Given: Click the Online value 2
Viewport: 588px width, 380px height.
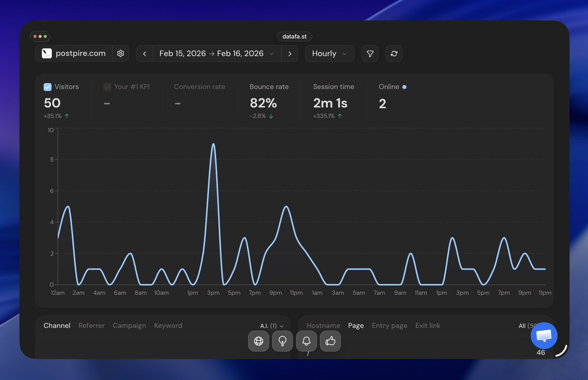Looking at the screenshot, I should [383, 103].
